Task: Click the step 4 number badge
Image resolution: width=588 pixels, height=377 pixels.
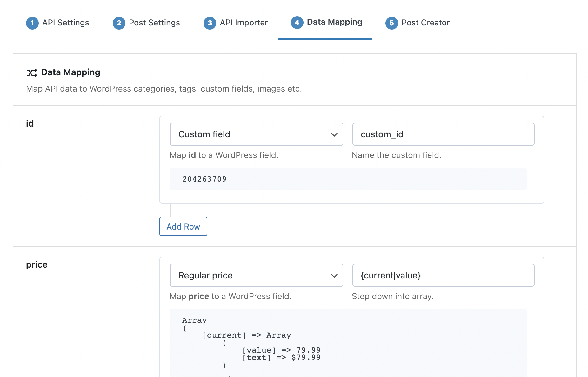Action: pos(297,22)
